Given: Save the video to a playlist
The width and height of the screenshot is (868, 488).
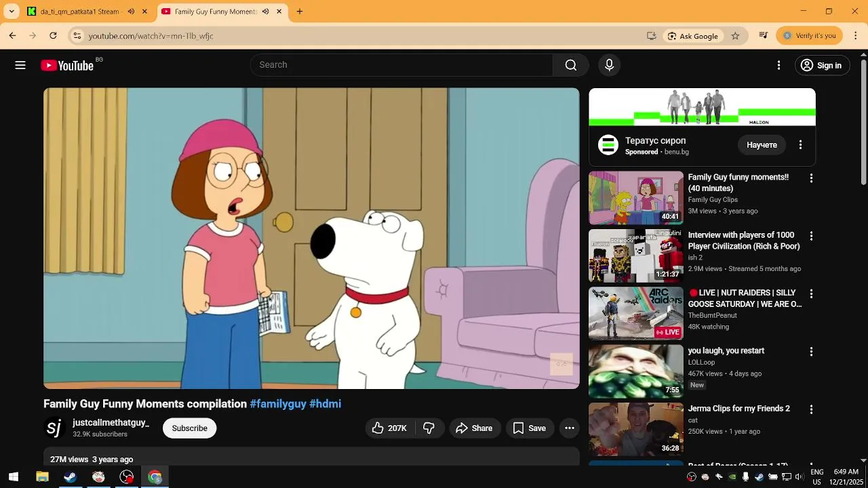Looking at the screenshot, I should point(529,428).
